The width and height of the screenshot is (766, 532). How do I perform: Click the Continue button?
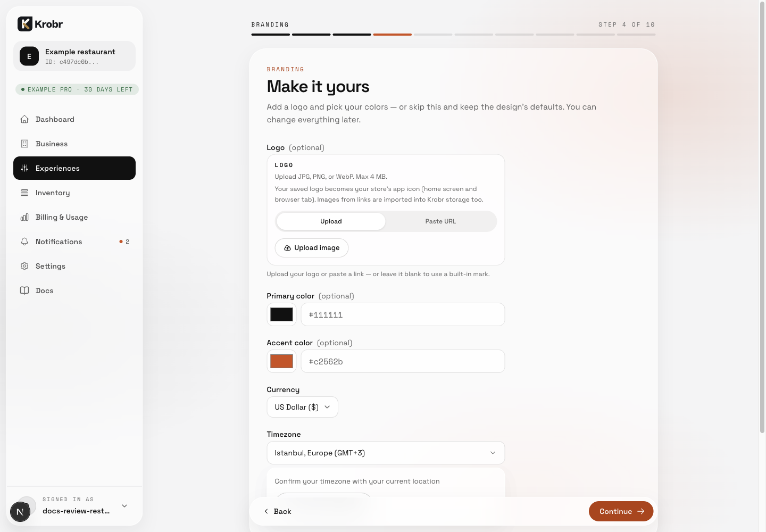pos(621,511)
